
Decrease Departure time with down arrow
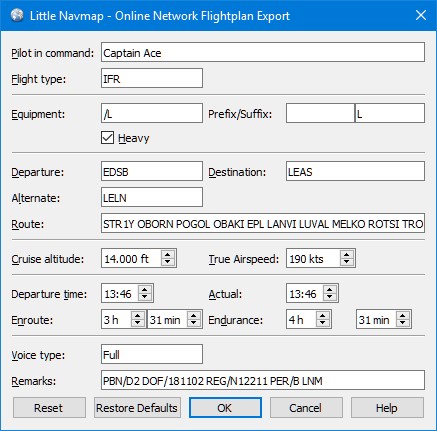145,297
